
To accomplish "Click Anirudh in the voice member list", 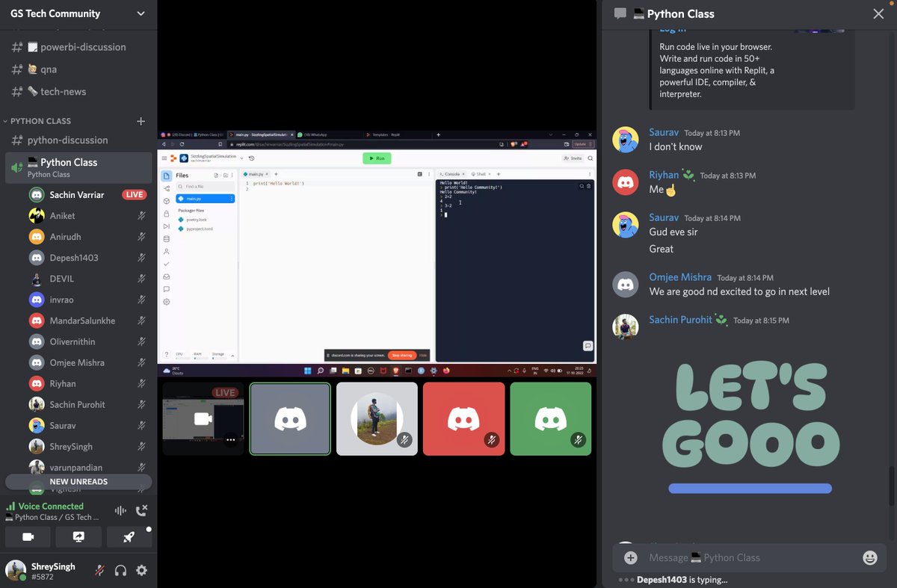I will [86, 237].
